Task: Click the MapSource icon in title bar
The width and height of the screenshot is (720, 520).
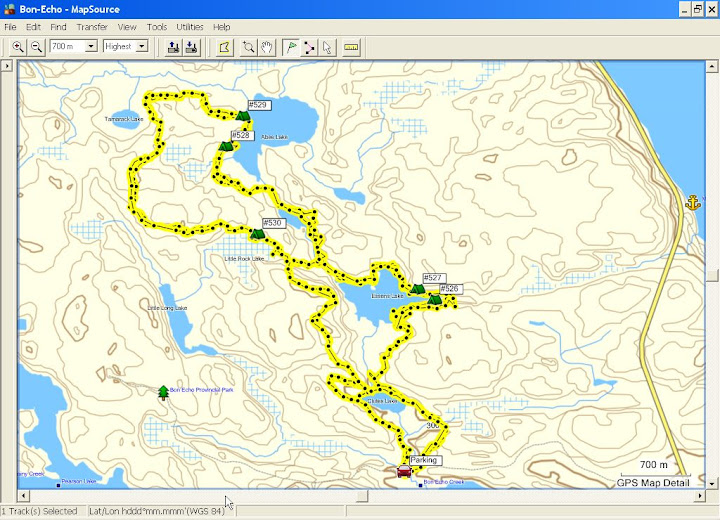Action: (x=9, y=9)
